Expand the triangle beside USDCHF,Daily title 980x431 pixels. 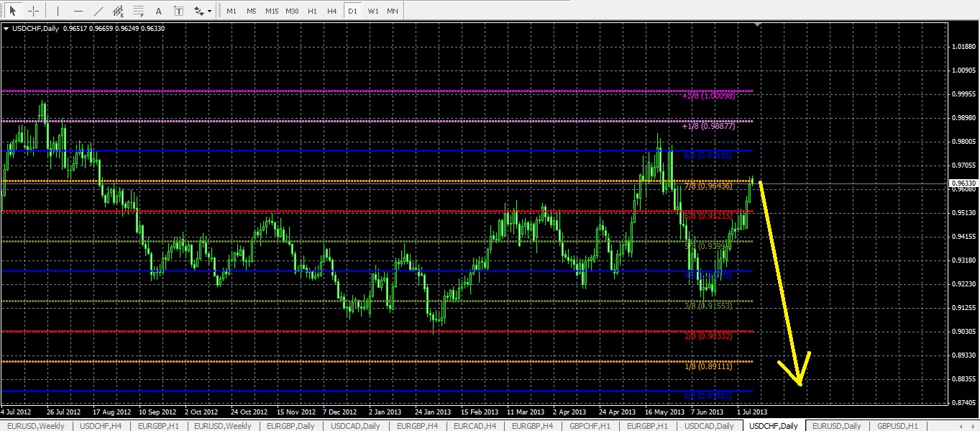click(x=6, y=29)
